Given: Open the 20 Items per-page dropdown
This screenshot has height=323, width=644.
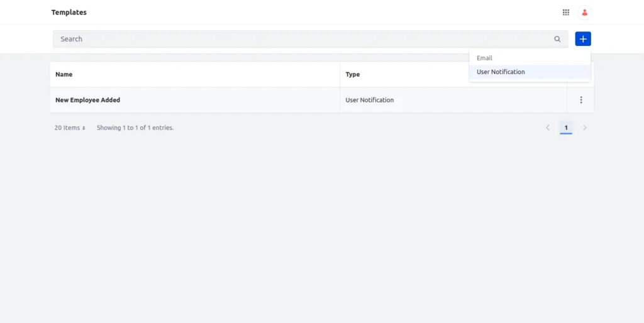Looking at the screenshot, I should [70, 128].
